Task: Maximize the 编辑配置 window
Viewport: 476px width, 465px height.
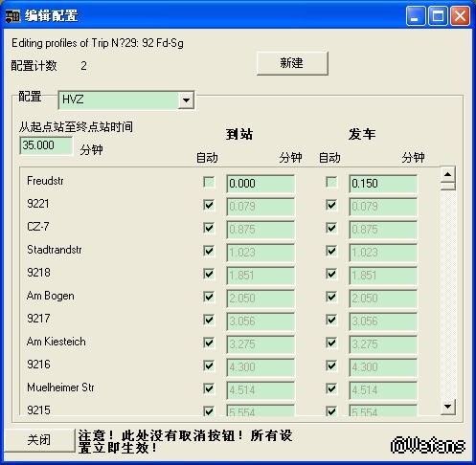Action: (438, 15)
